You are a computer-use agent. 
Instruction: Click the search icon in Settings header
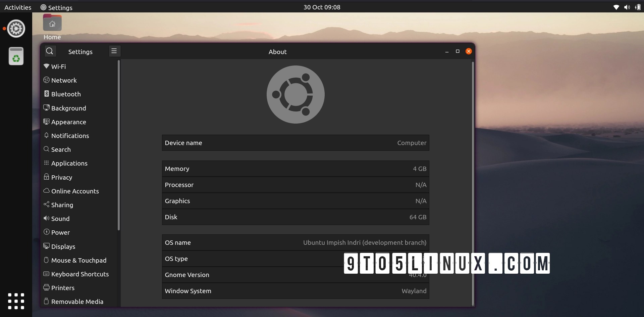tap(50, 51)
